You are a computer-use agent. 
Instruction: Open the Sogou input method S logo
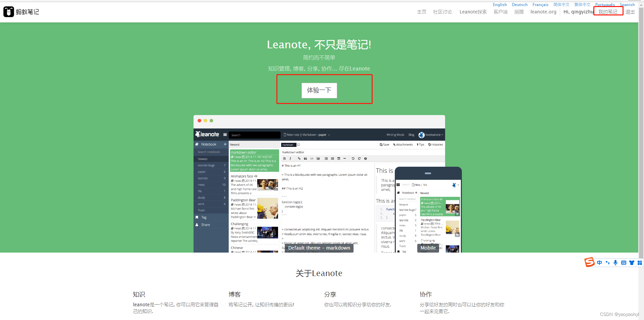[x=589, y=262]
